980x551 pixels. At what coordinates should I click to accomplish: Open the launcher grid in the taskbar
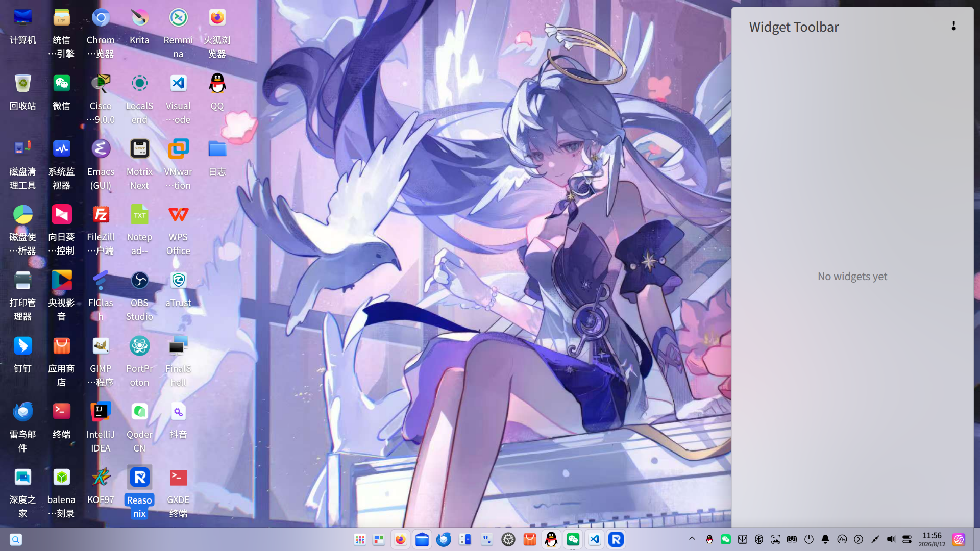click(360, 539)
